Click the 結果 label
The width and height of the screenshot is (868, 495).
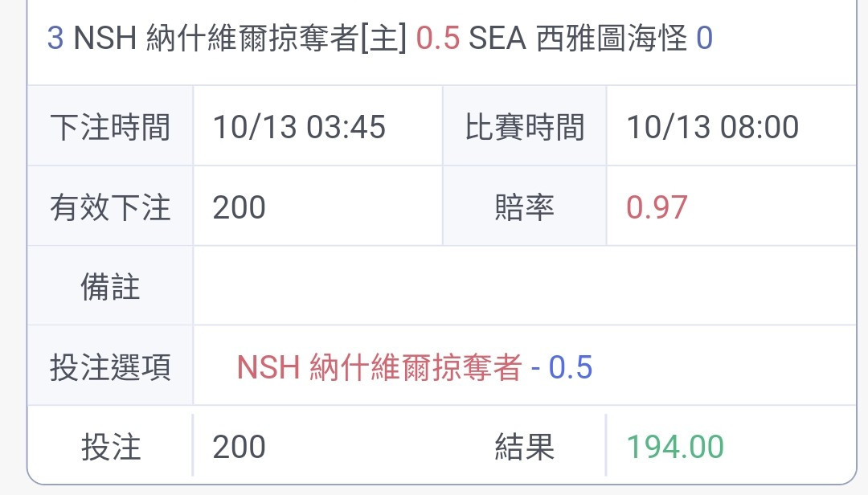525,447
